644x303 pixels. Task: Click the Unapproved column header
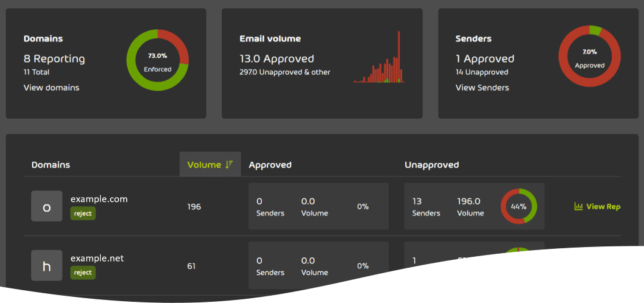point(431,165)
